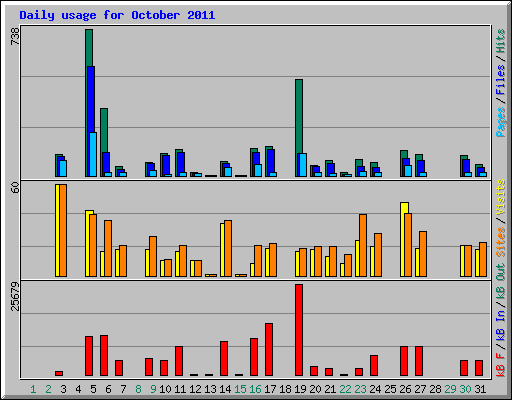The height and width of the screenshot is (400, 512).
Task: Select day label 1 on the x-axis
Action: coord(33,389)
